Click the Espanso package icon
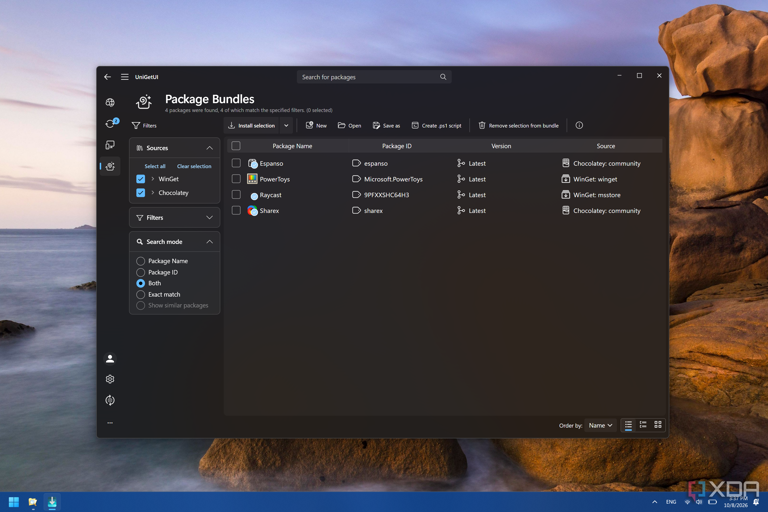The height and width of the screenshot is (512, 768). coord(253,164)
